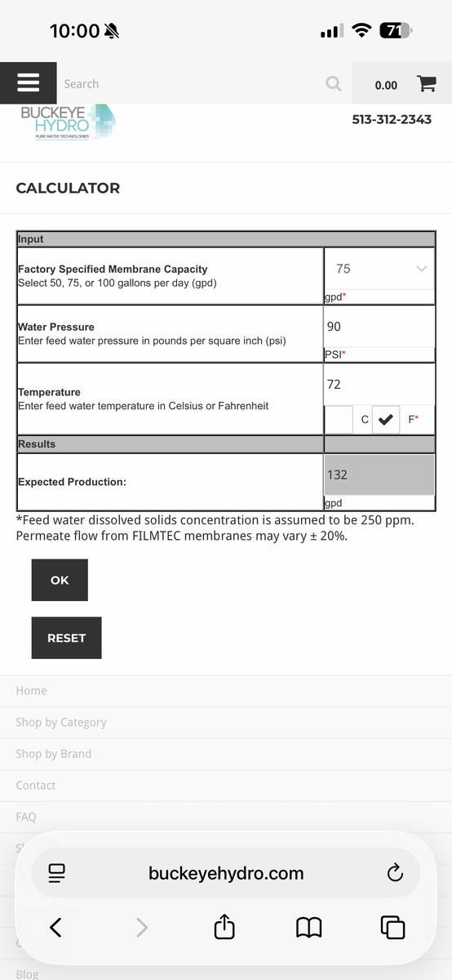Screen dimensions: 452x980
Task: Open Safari bookmarks
Action: tap(308, 927)
